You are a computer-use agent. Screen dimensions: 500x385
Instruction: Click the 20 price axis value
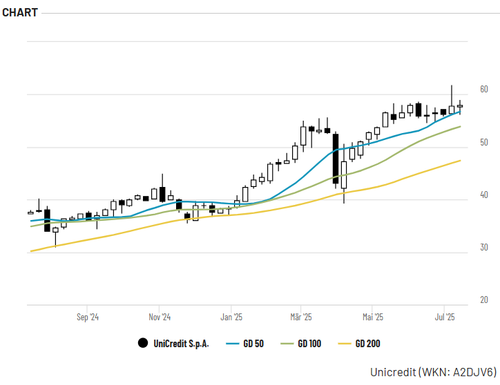tap(484, 300)
